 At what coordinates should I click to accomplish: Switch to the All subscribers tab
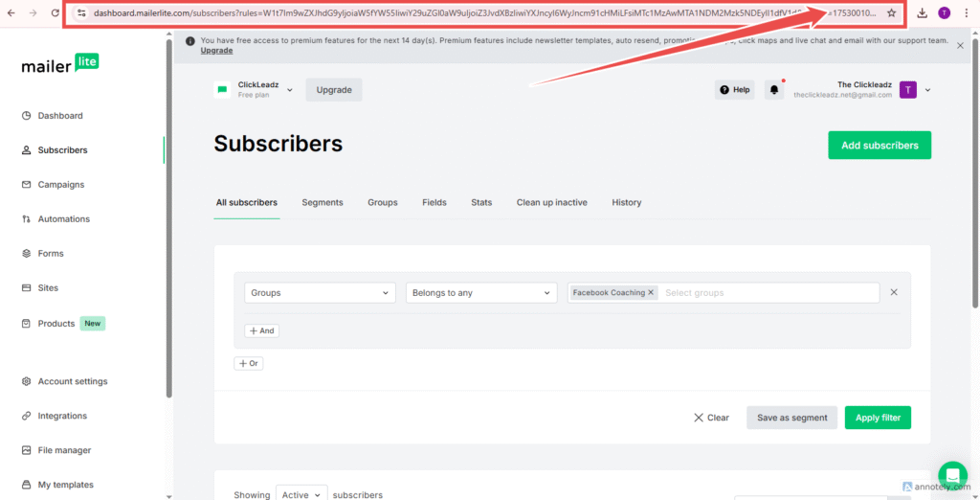(x=247, y=202)
